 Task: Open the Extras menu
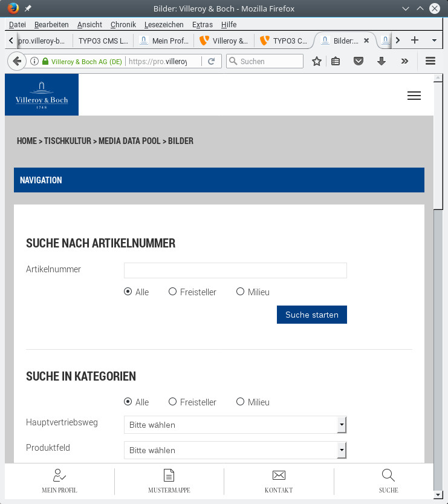[203, 24]
